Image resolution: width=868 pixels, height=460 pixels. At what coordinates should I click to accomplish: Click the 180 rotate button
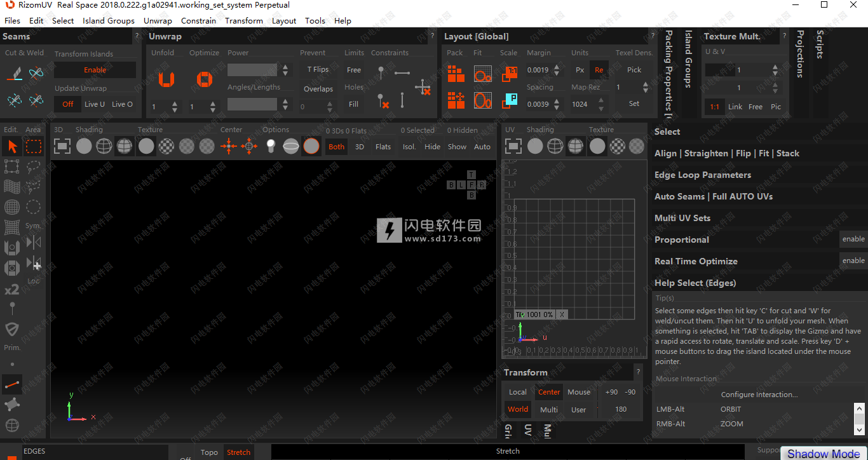[x=621, y=409]
